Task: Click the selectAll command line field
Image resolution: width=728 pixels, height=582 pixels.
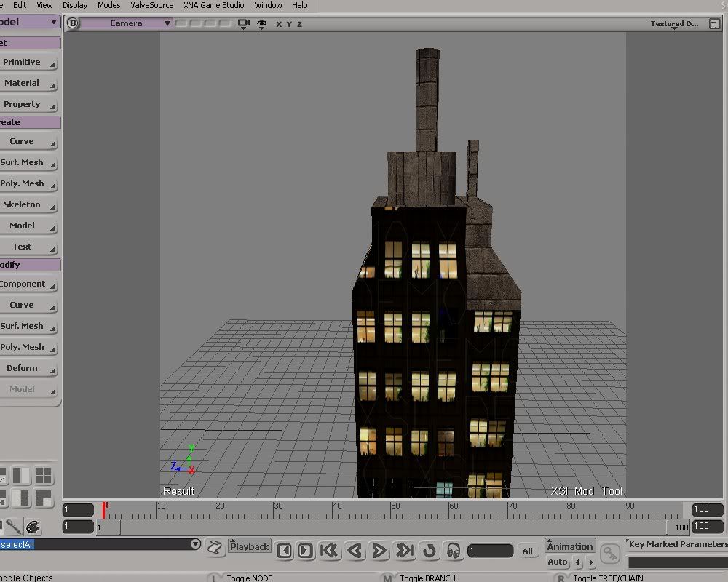Action: (x=95, y=544)
